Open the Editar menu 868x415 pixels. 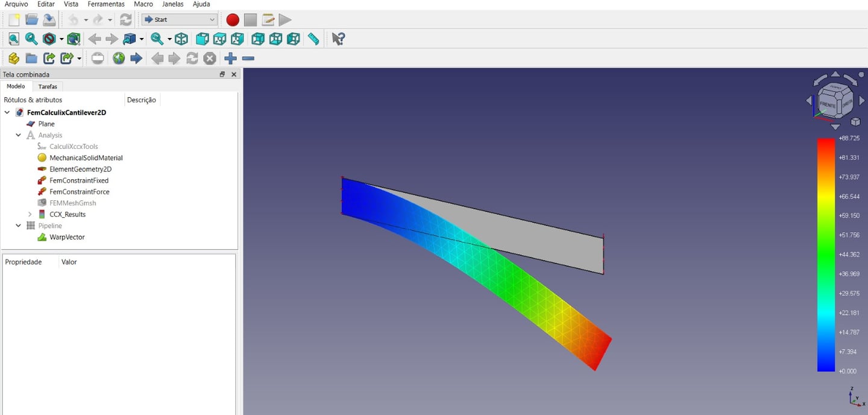click(46, 4)
